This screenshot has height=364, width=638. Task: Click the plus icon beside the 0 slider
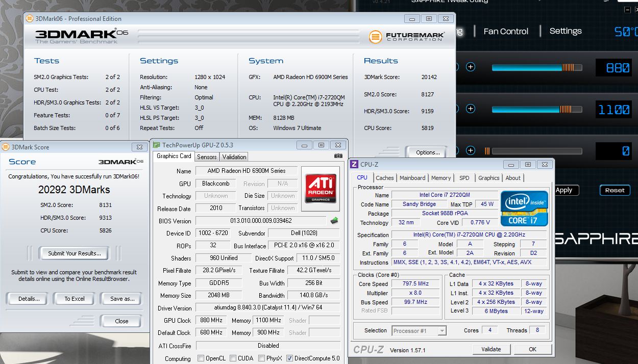coord(471,150)
